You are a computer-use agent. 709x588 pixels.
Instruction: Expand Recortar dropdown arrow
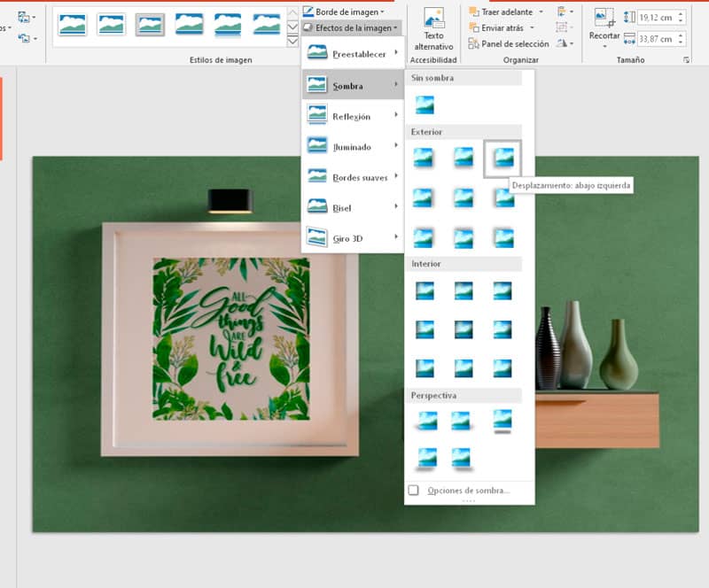(x=604, y=46)
